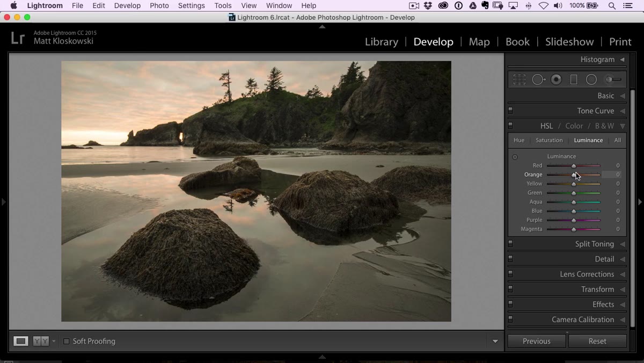Show the left panel group arrow
644x363 pixels.
pyautogui.click(x=3, y=202)
